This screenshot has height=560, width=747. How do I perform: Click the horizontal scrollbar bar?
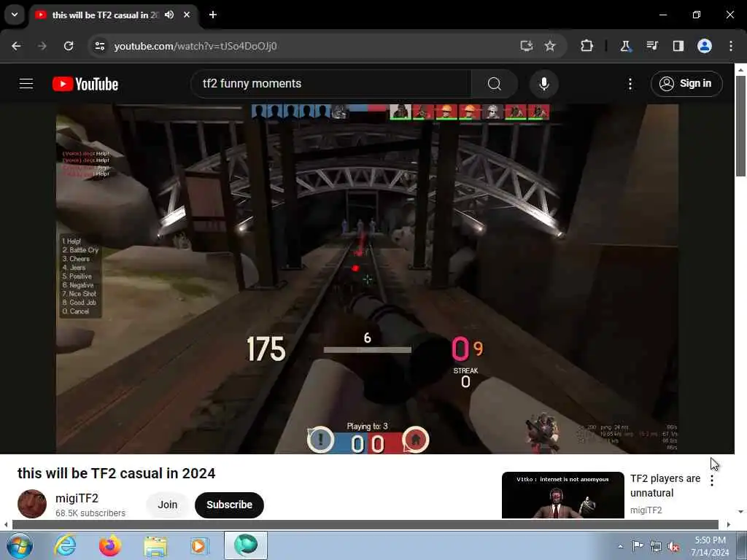point(365,525)
